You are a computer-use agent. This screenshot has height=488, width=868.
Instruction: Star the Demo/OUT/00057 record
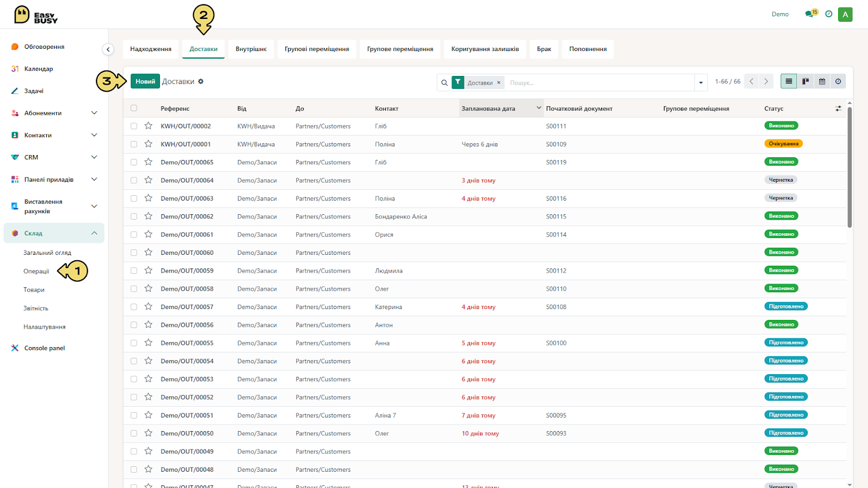148,306
